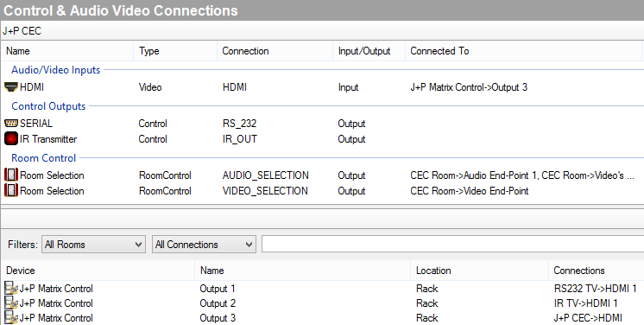Click the device icon for Output 1 row
Image resolution: width=644 pixels, height=325 pixels.
[x=11, y=289]
